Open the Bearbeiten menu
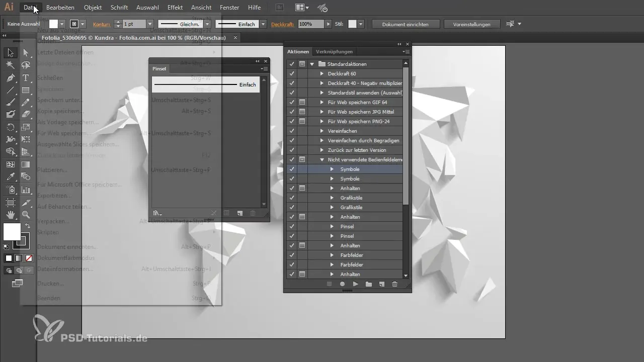Image resolution: width=644 pixels, height=362 pixels. [x=60, y=8]
